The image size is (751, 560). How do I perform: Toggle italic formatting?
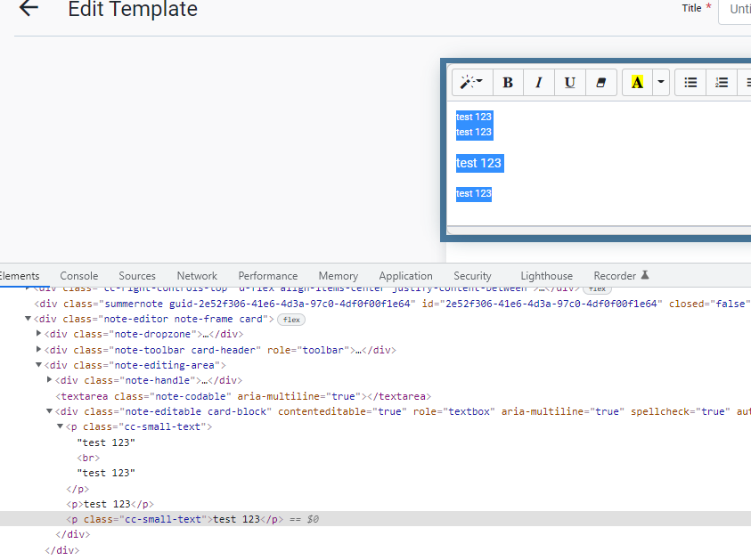pos(539,82)
